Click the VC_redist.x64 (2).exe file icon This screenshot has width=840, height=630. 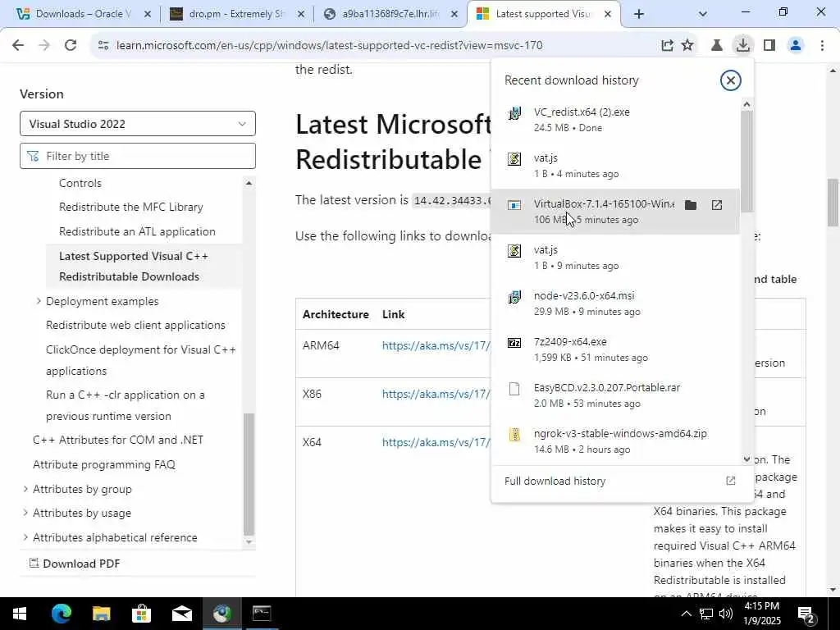click(x=514, y=113)
